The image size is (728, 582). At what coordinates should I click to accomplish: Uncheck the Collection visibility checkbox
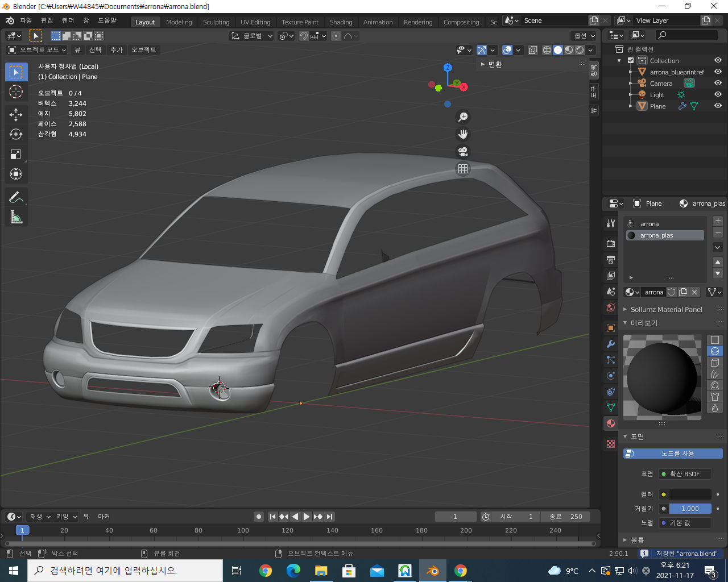pyautogui.click(x=631, y=60)
